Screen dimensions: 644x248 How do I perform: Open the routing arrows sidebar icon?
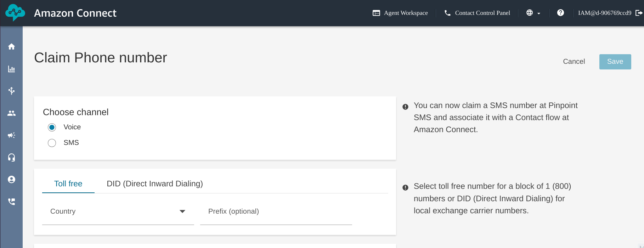(x=12, y=91)
